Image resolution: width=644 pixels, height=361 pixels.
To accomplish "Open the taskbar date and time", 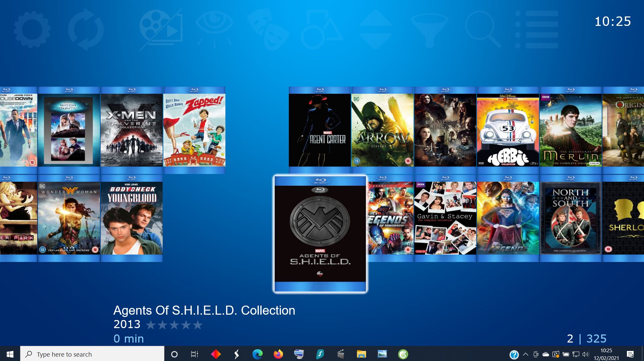I will 606,354.
